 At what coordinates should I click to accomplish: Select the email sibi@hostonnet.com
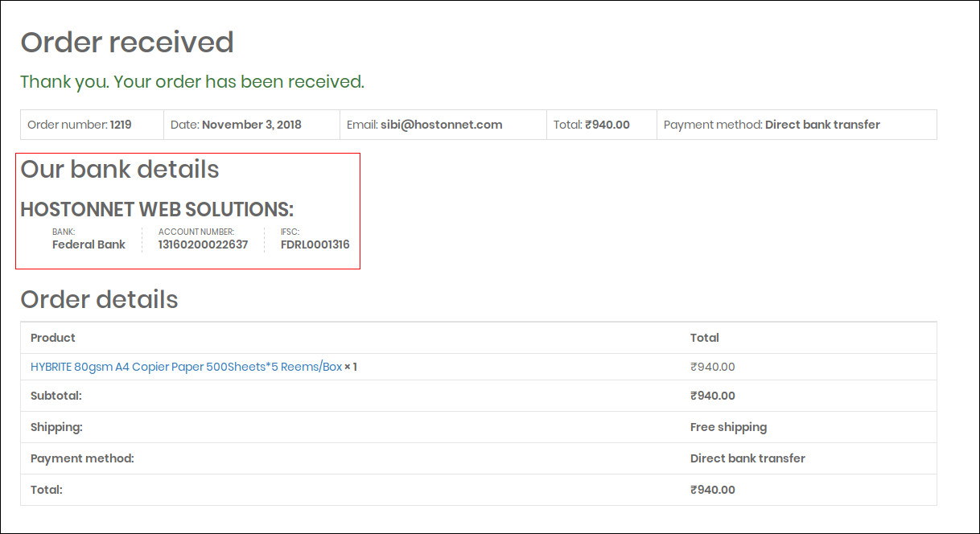tap(441, 125)
